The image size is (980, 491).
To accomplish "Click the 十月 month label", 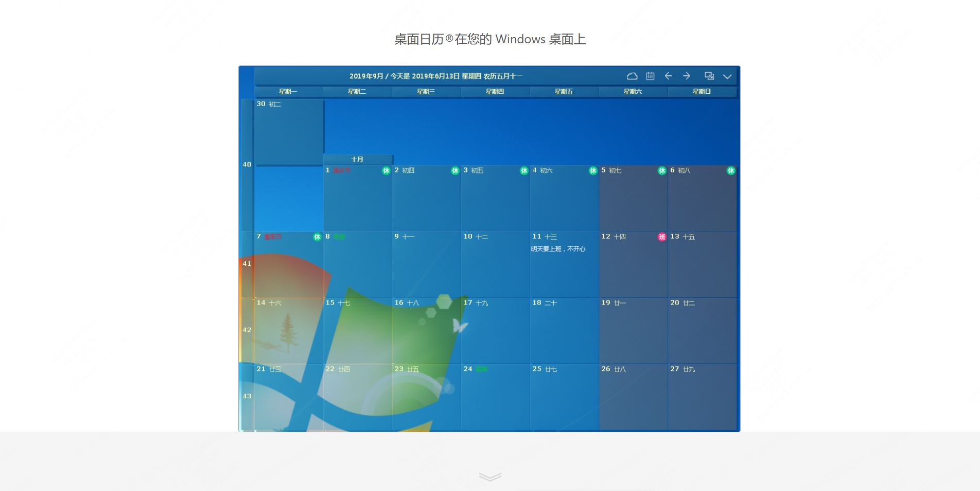I will (x=357, y=160).
